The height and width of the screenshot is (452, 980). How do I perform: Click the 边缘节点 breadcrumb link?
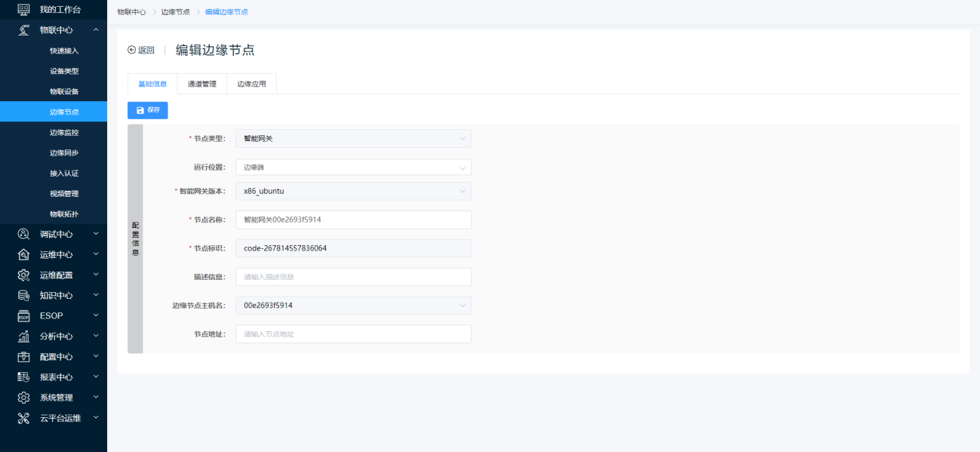(x=175, y=12)
